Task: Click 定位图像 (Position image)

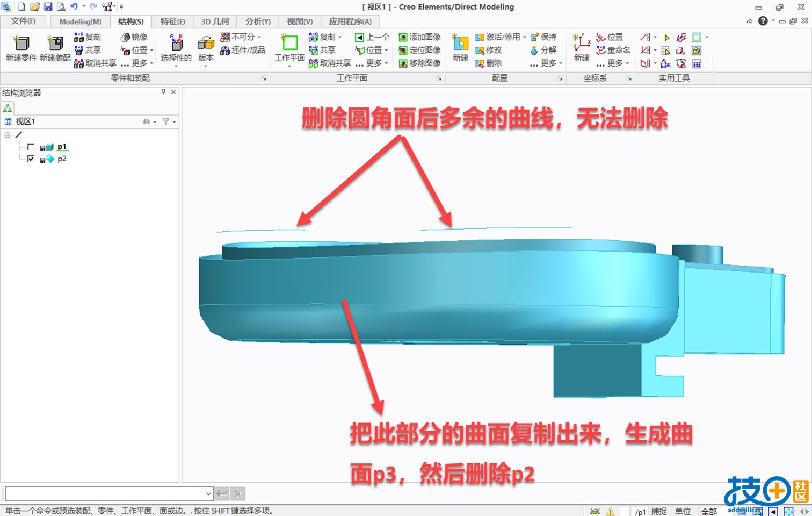Action: pos(419,50)
